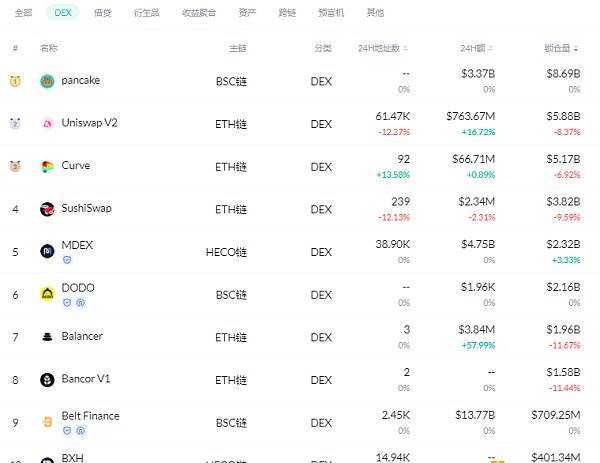Click pancake's $8.69B locked value
Screen dimensions: 600x463
pyautogui.click(x=563, y=74)
